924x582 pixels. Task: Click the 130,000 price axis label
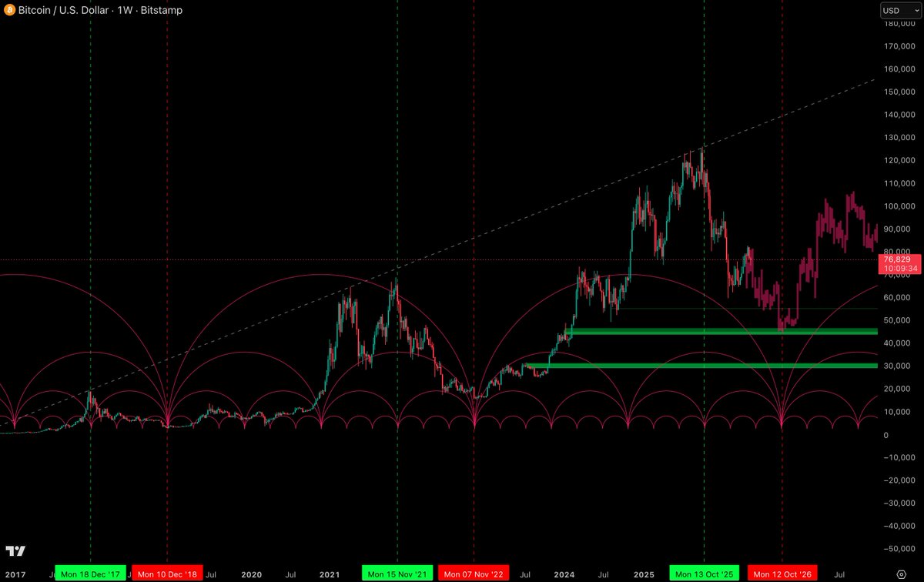901,137
